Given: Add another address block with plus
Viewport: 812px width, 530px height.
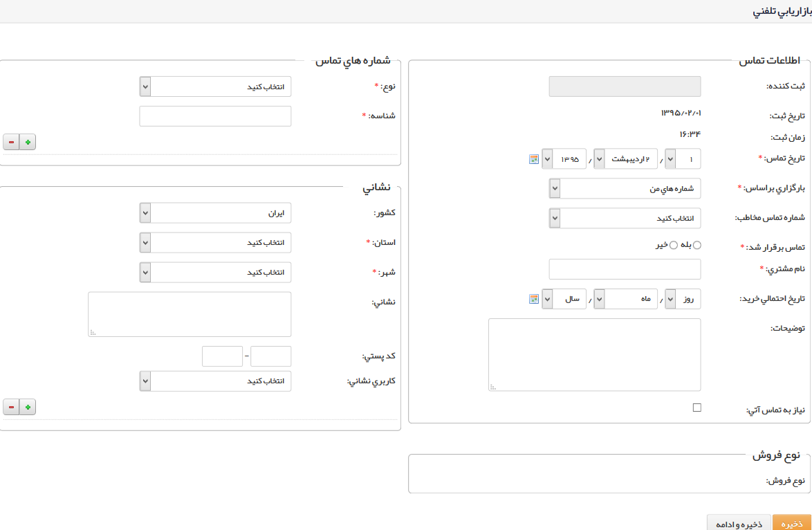Looking at the screenshot, I should [28, 408].
